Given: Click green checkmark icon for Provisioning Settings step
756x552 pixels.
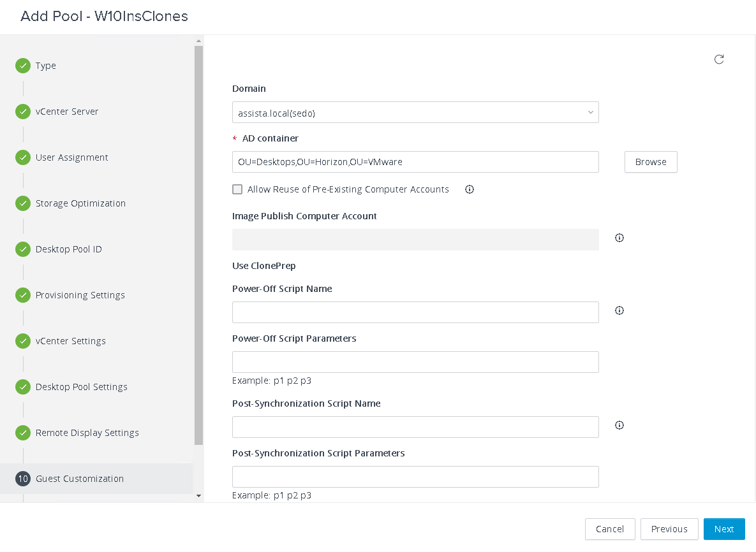Looking at the screenshot, I should click(23, 294).
